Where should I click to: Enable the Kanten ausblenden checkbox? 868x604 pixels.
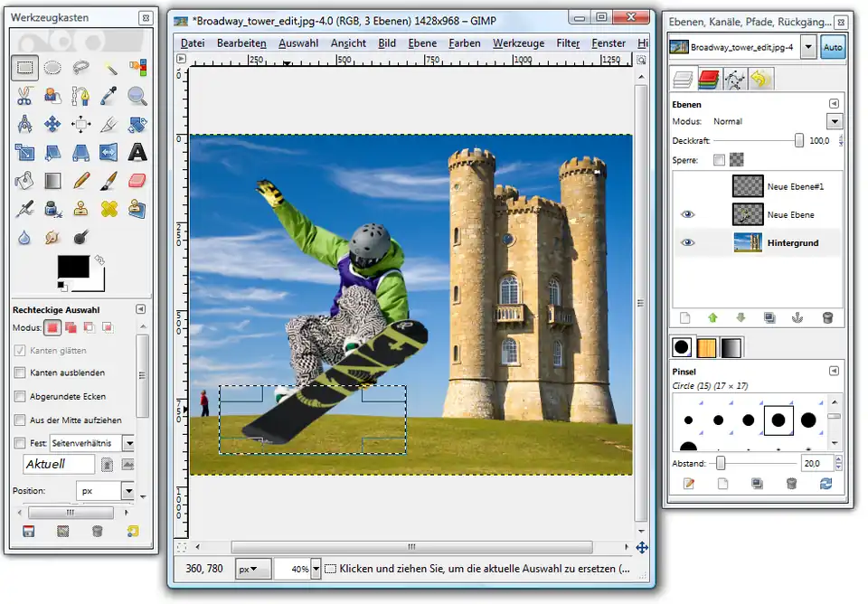20,373
